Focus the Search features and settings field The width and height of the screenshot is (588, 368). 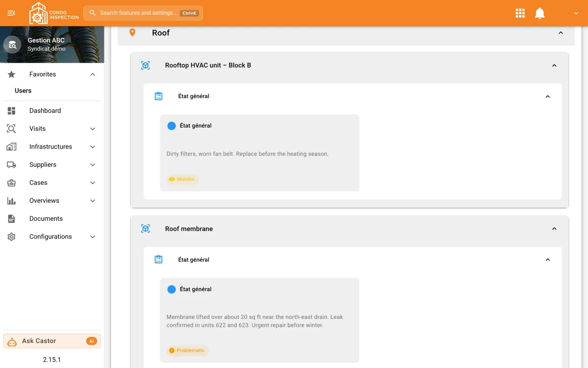pos(143,13)
